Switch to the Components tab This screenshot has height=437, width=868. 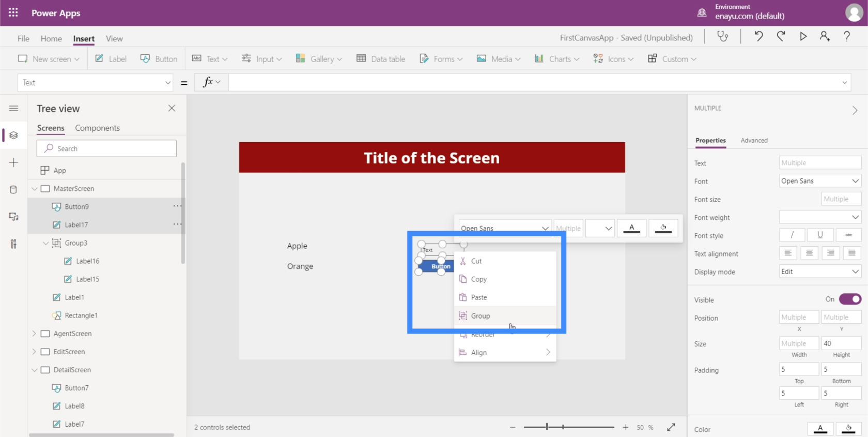tap(97, 128)
